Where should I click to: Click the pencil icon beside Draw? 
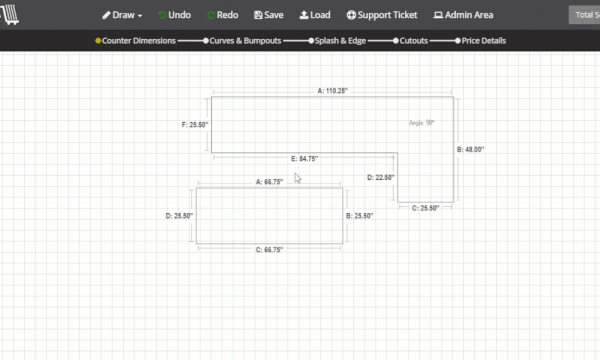tap(106, 15)
